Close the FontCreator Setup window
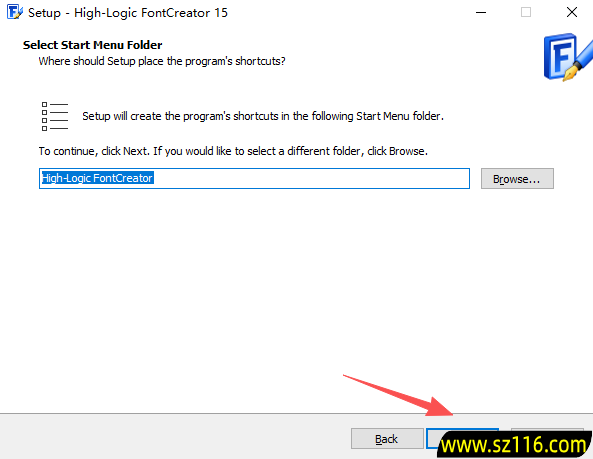Screen dimensions: 593x459 (x=571, y=12)
